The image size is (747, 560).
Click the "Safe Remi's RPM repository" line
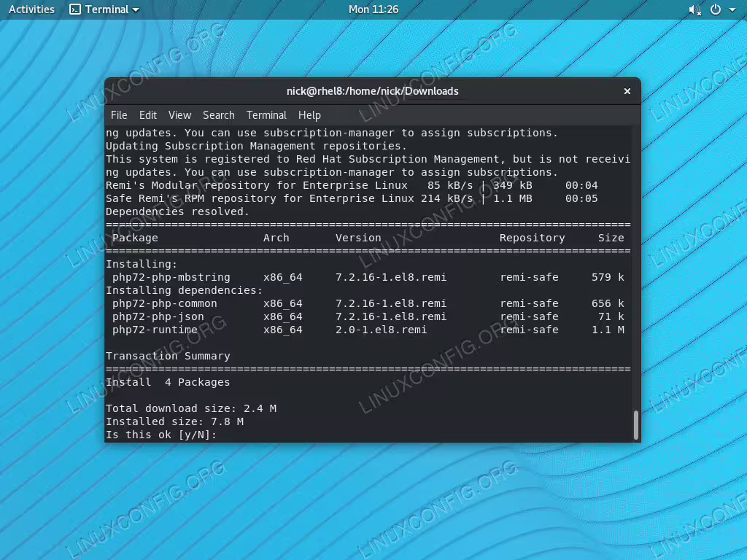coord(352,198)
